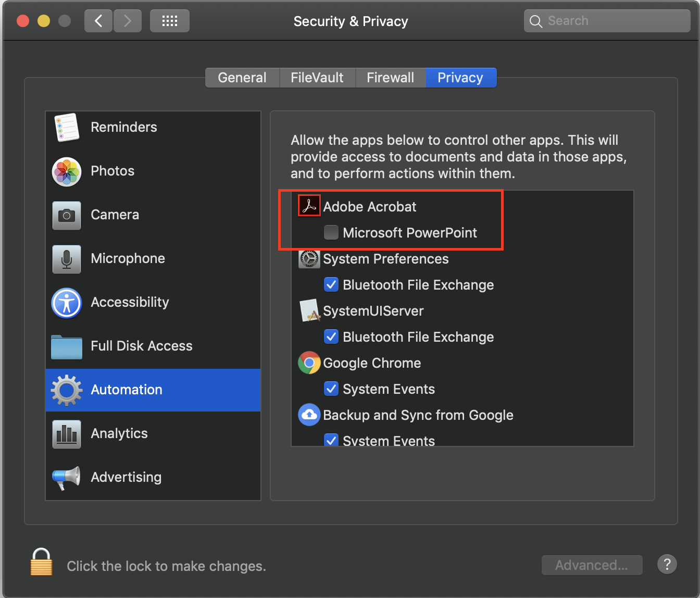Image resolution: width=700 pixels, height=598 pixels.
Task: Open help with the question mark button
Action: point(667,564)
